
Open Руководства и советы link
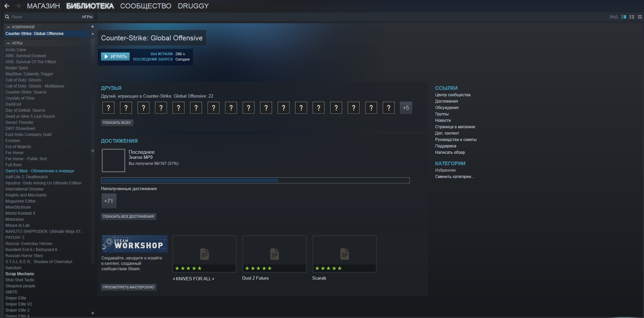(456, 140)
